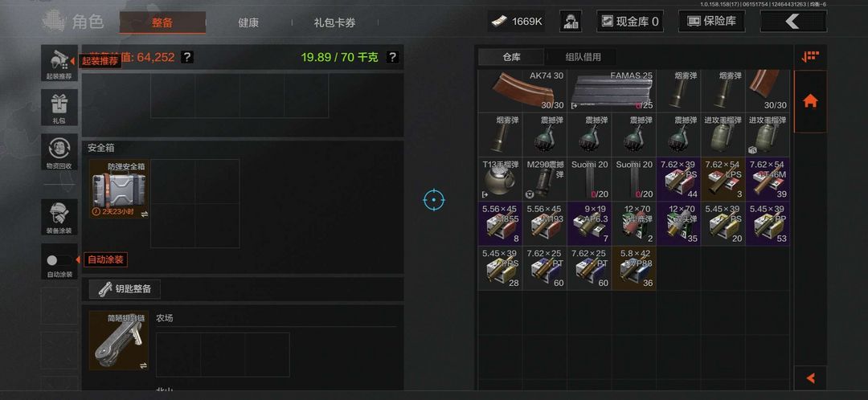The height and width of the screenshot is (400, 868).
Task: Click the crosshair icon between panels
Action: click(x=434, y=200)
